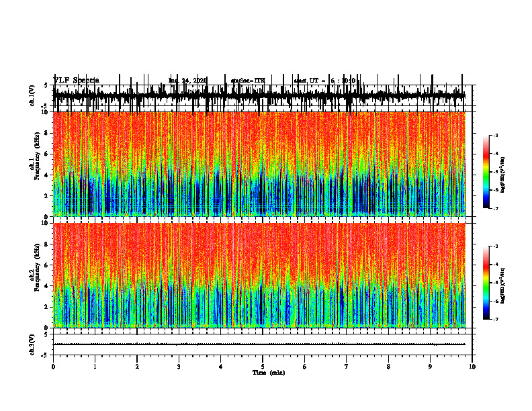Click the start UT time header label
The image size is (532, 411).
tap(324, 81)
